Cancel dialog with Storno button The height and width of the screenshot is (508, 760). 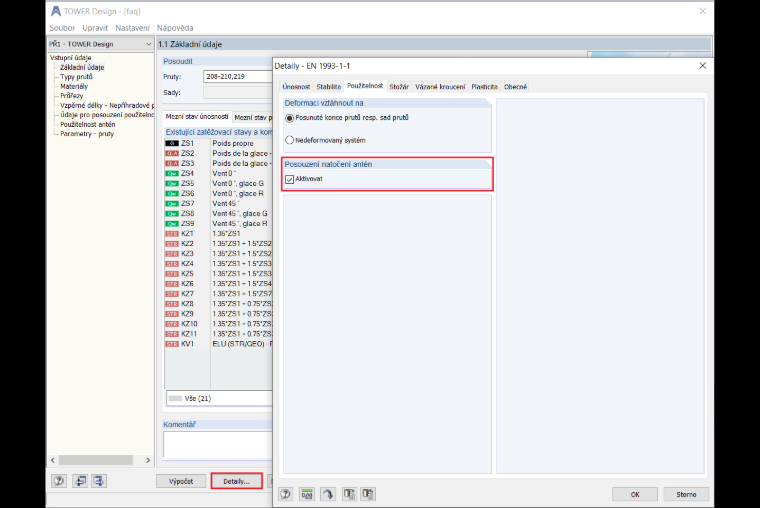point(686,494)
